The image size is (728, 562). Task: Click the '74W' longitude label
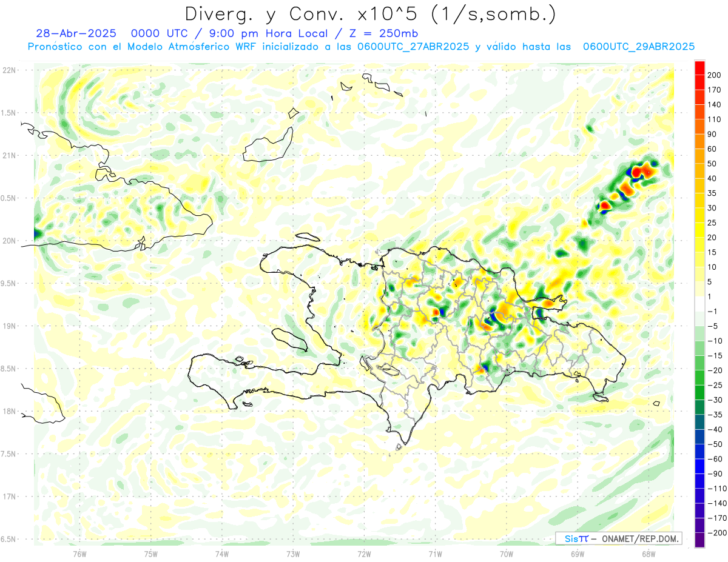coord(222,554)
